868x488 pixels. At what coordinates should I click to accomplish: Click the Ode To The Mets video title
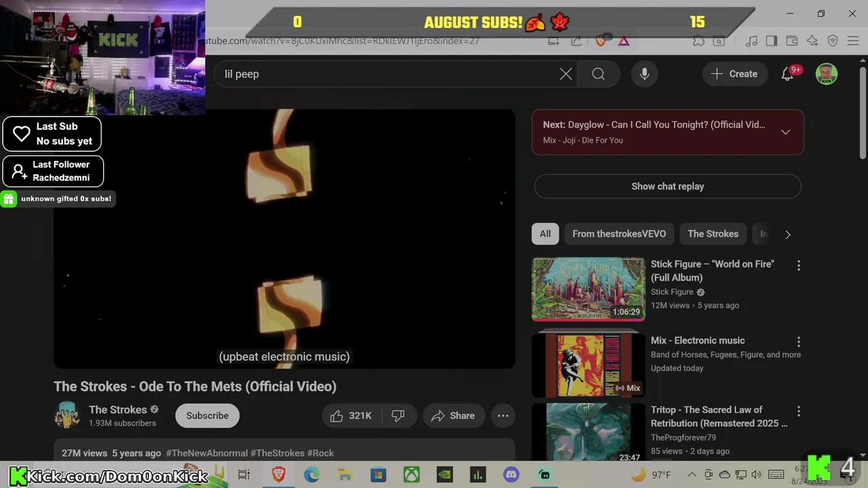(x=195, y=386)
